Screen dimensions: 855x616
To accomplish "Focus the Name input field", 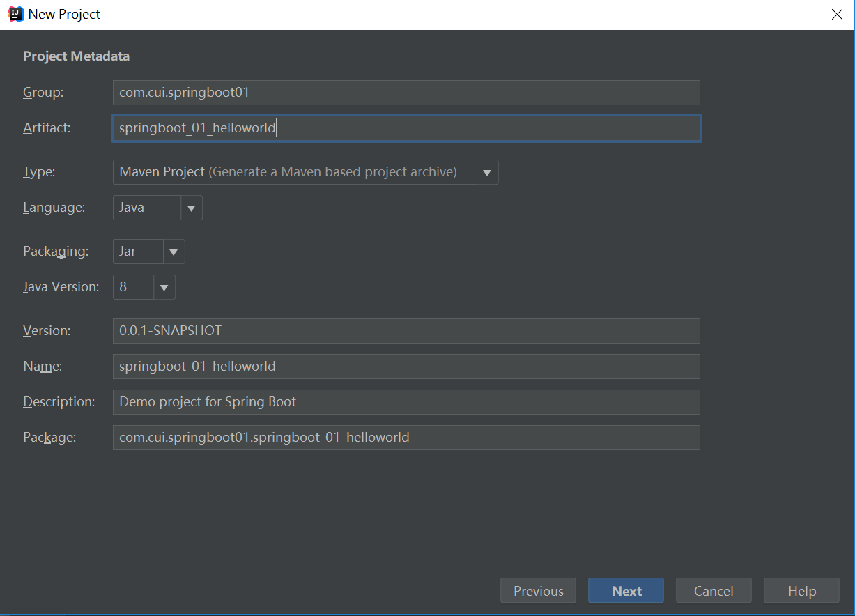I will (x=406, y=367).
